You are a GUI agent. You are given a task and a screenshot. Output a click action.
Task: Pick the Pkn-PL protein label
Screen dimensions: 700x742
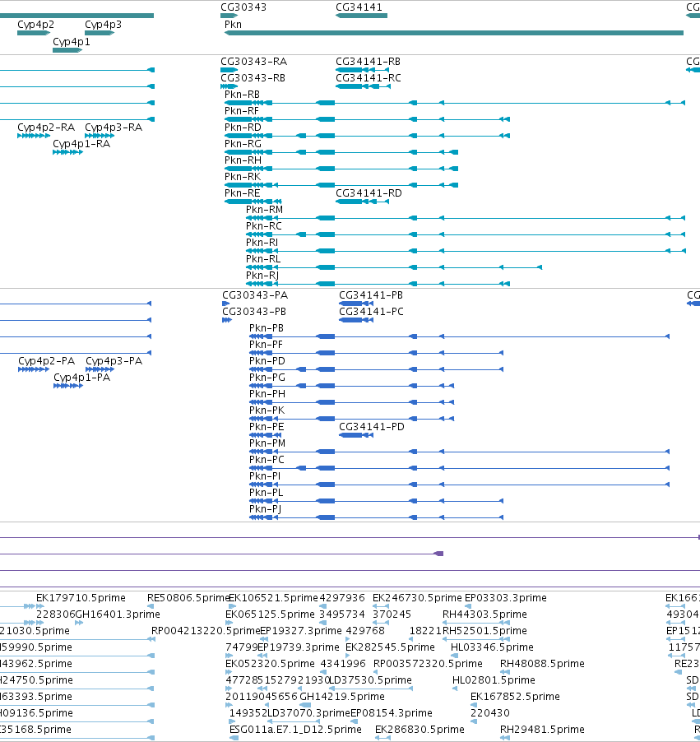(267, 493)
